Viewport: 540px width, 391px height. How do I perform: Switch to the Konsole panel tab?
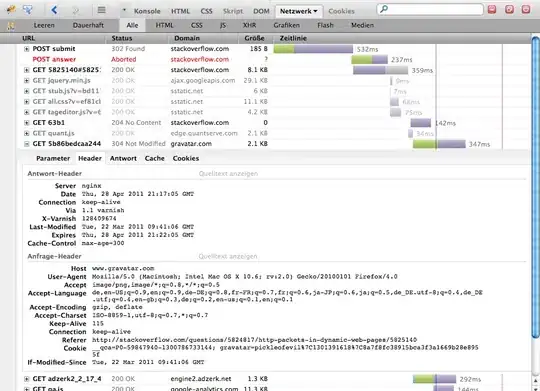point(147,11)
